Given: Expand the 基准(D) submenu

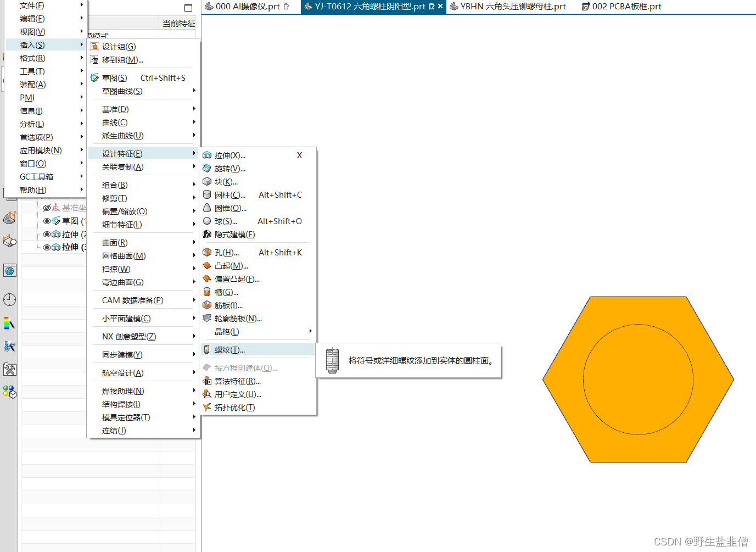Looking at the screenshot, I should point(143,109).
